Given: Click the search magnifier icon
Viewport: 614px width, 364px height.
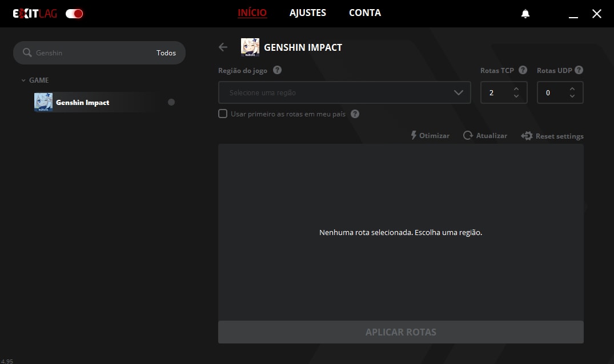Looking at the screenshot, I should point(27,52).
